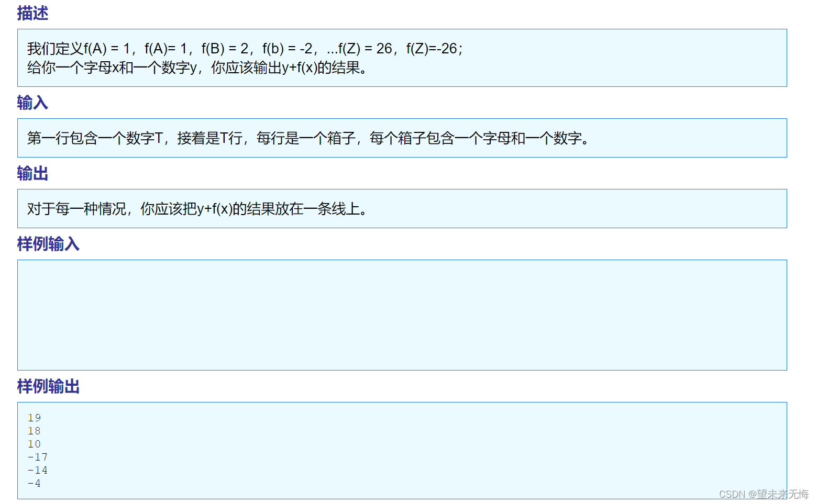Click the 输入 section heading
The image size is (817, 504).
coord(32,103)
